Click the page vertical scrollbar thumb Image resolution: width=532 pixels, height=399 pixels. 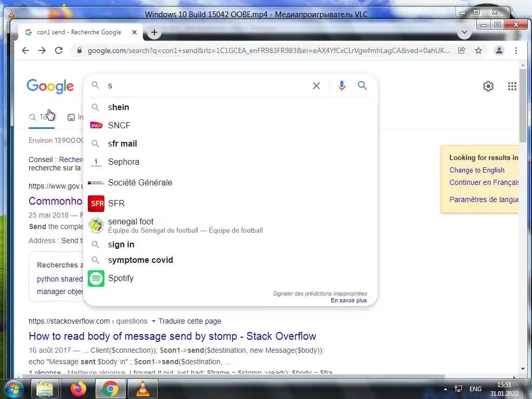(x=523, y=105)
